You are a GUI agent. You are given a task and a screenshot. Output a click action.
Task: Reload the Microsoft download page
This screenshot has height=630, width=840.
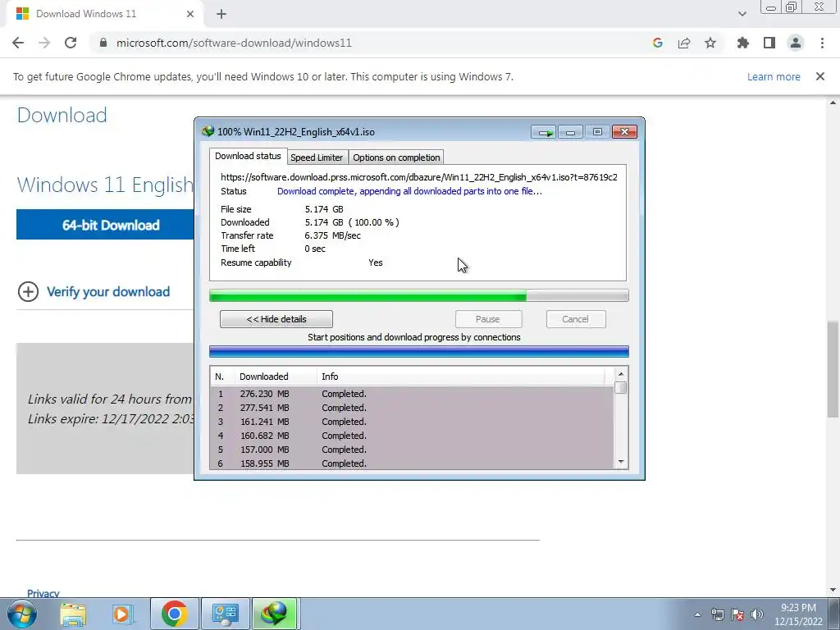coord(71,43)
